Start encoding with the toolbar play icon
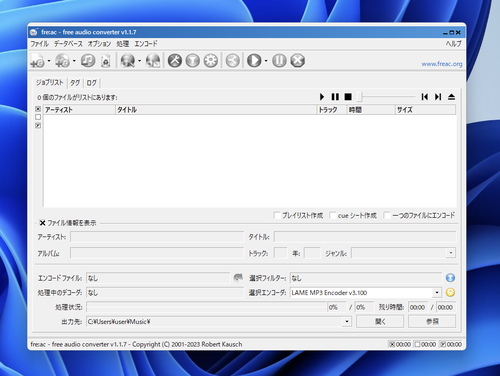 pos(254,61)
